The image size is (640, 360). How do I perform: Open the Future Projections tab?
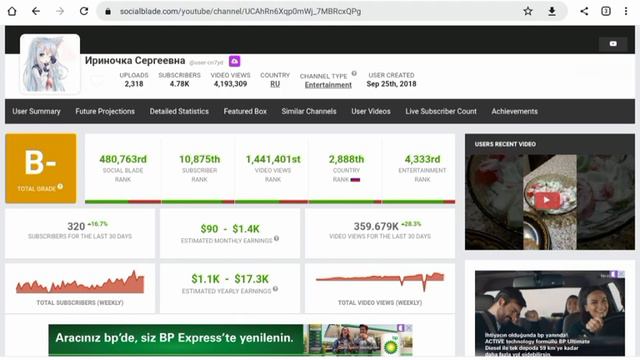(x=105, y=111)
